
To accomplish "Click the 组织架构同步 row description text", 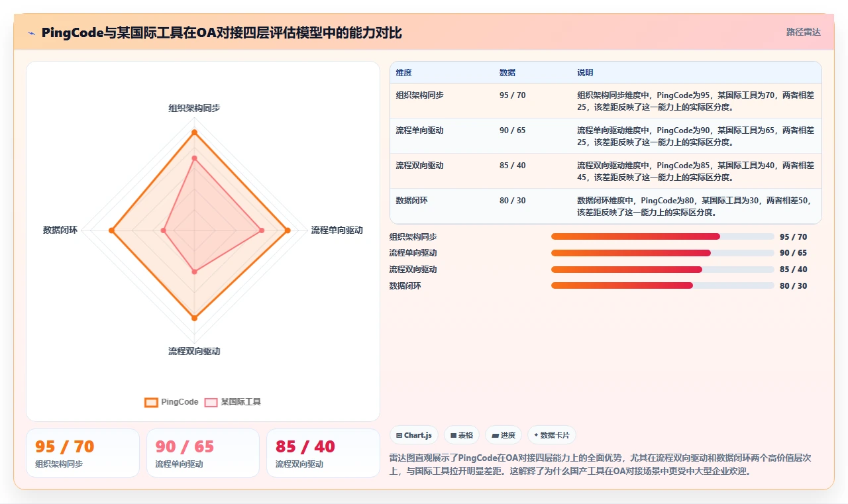I will click(696, 101).
